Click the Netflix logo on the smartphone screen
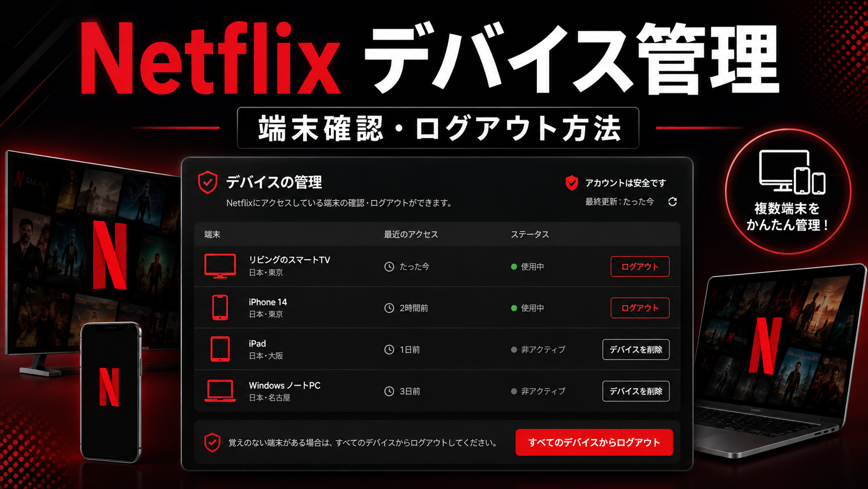This screenshot has height=489, width=868. (x=110, y=387)
